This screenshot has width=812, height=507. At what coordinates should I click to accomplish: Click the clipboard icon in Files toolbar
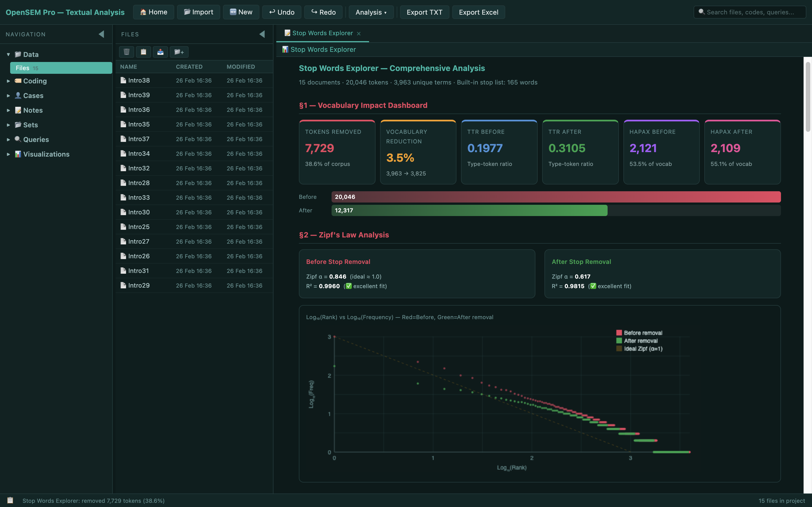(143, 52)
